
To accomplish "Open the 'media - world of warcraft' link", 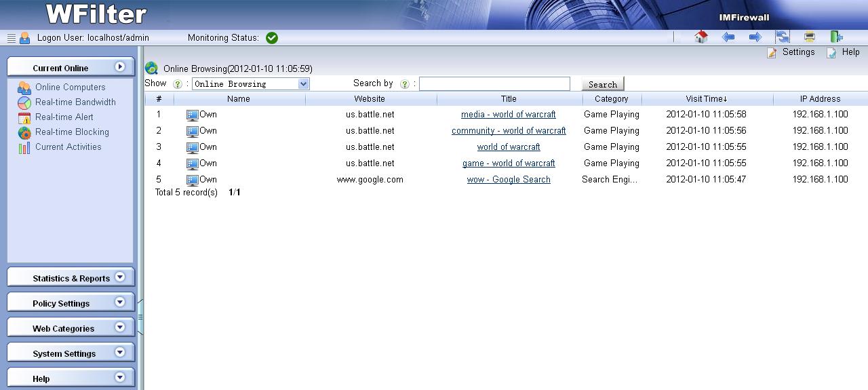I will pyautogui.click(x=509, y=115).
